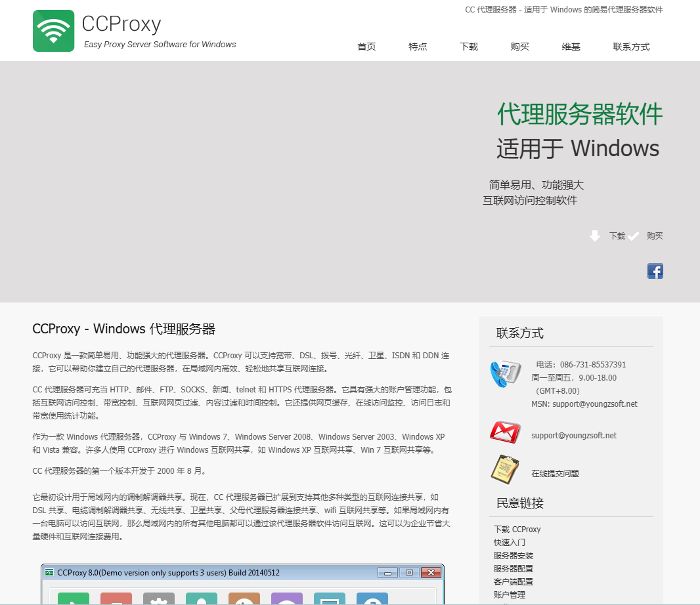Screen dimensions: 700x605
Task: Click the 购买 link in the banner
Action: (x=655, y=236)
